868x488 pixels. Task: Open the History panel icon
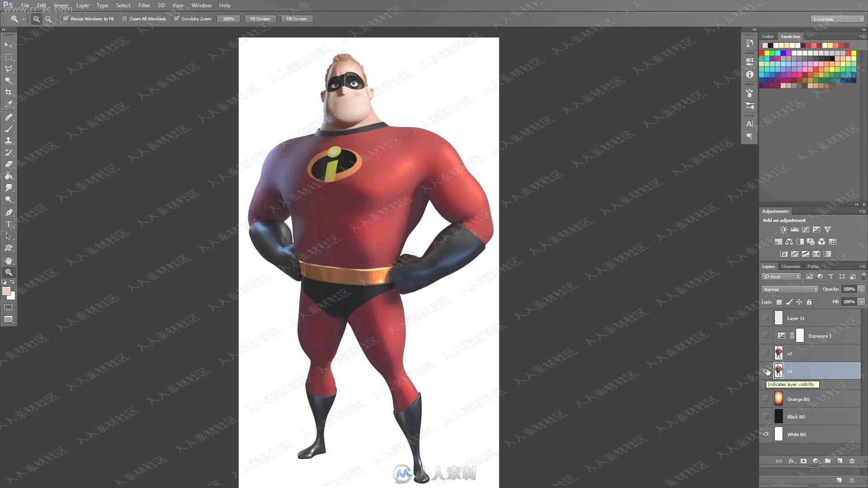coord(750,43)
